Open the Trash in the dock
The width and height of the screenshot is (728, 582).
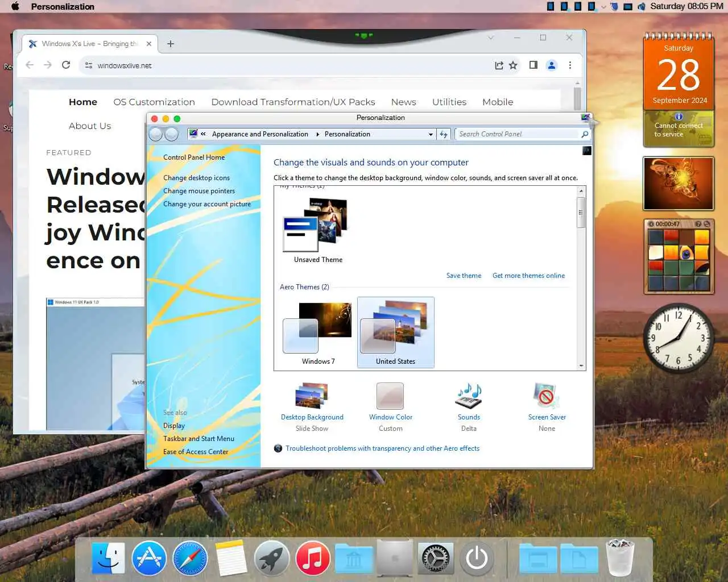pos(620,558)
